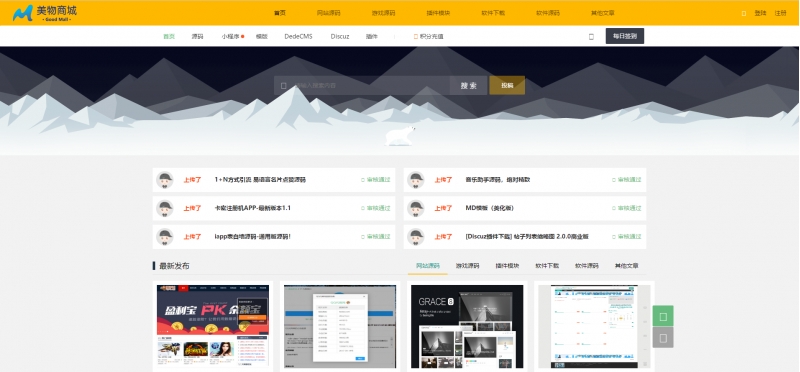Click the search icon inside the search box
The height and width of the screenshot is (372, 800).
(x=284, y=86)
